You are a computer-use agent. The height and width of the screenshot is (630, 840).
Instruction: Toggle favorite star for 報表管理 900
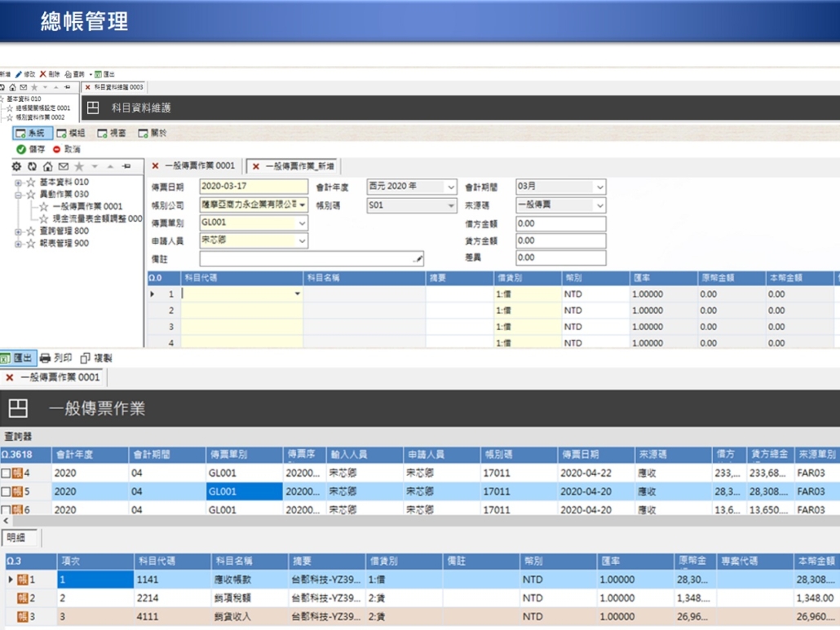31,244
